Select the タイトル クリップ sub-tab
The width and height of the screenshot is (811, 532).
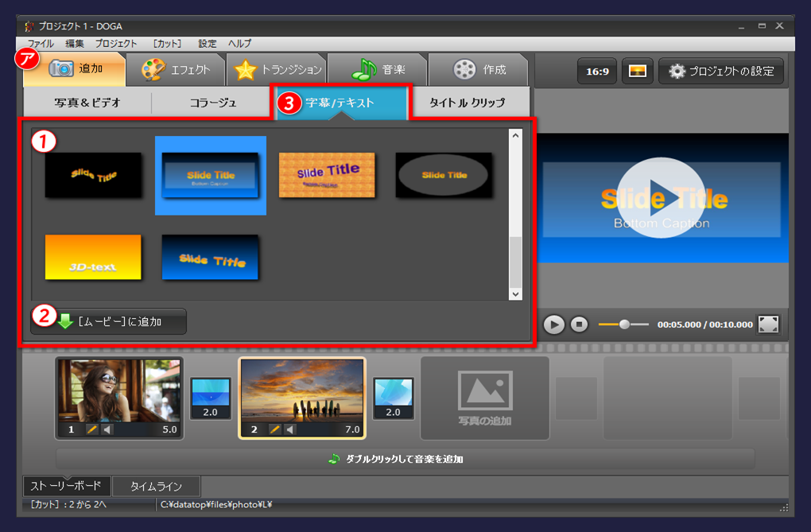[468, 103]
